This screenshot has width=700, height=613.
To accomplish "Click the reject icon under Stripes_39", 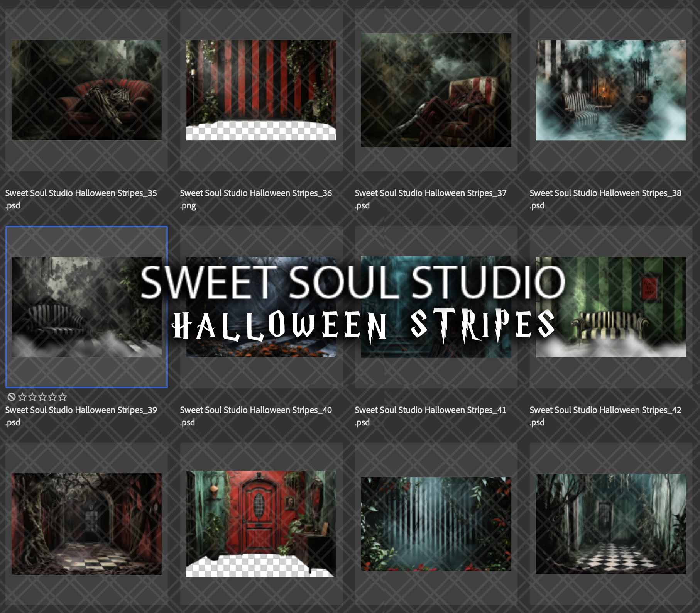I will [x=12, y=397].
